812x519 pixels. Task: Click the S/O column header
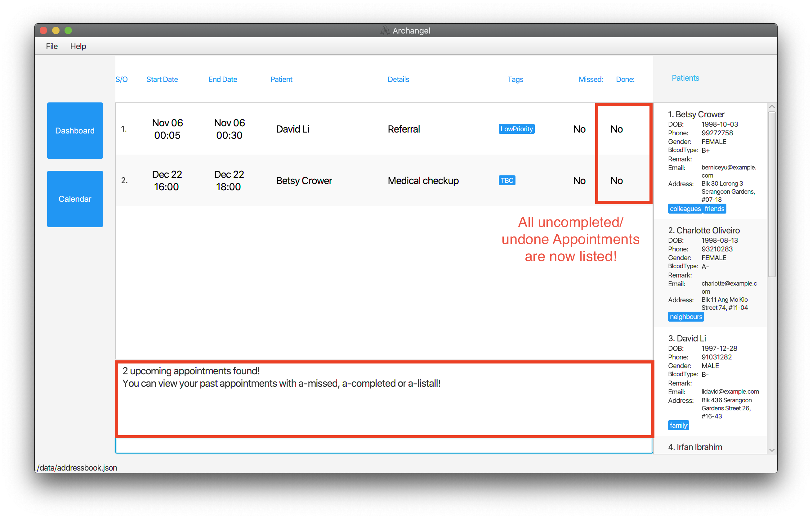pos(121,79)
